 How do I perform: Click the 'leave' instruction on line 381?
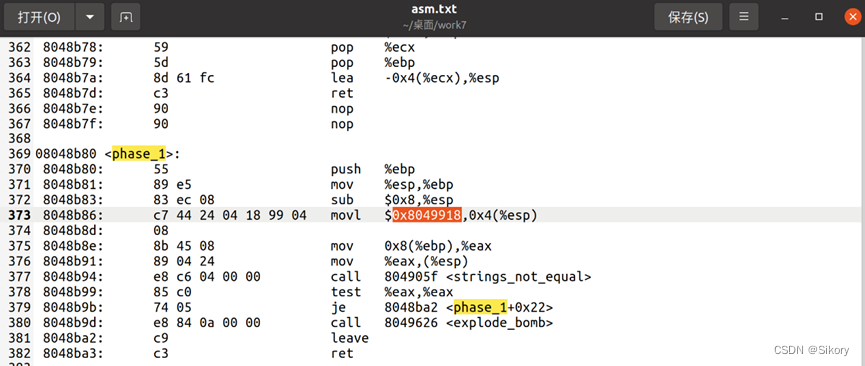[350, 338]
